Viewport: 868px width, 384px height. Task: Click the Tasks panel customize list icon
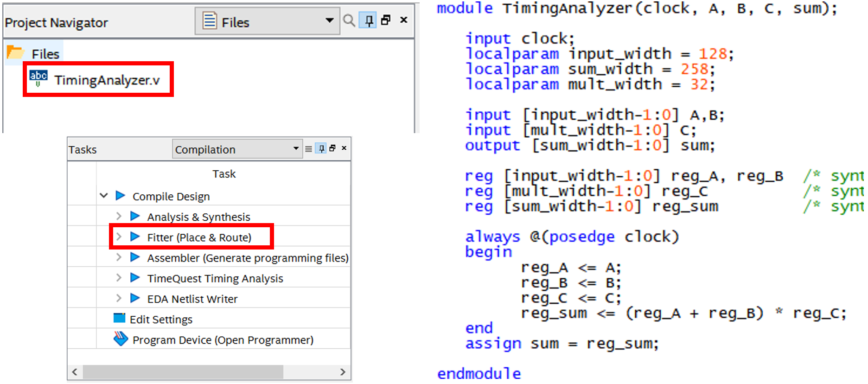(308, 149)
